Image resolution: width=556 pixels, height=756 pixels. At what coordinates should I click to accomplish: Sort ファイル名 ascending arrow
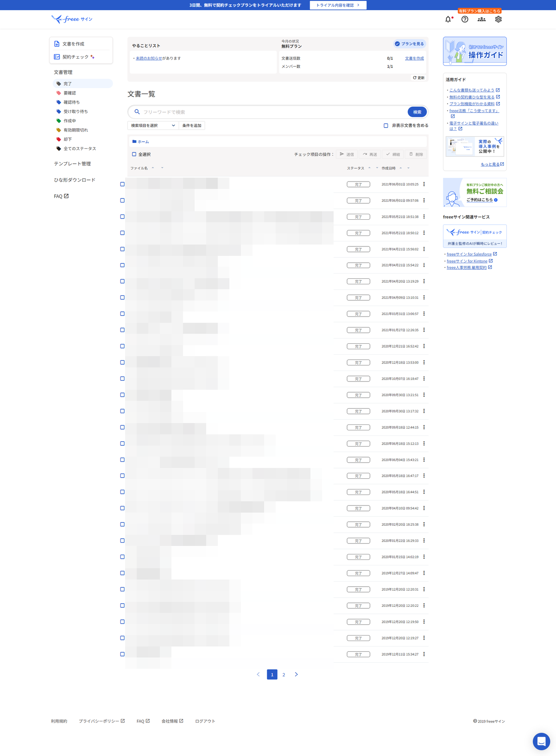pyautogui.click(x=153, y=168)
